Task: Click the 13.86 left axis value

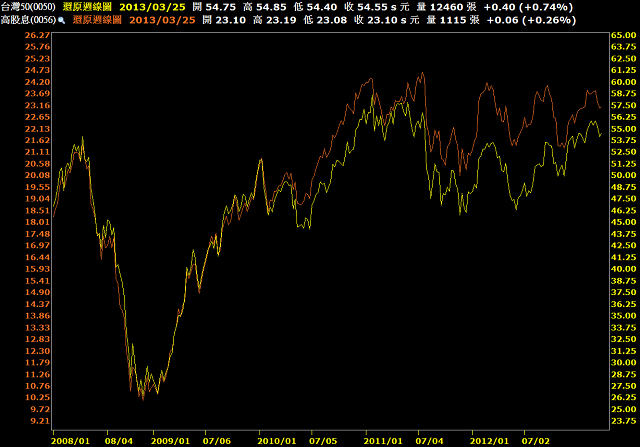Action: [x=38, y=316]
